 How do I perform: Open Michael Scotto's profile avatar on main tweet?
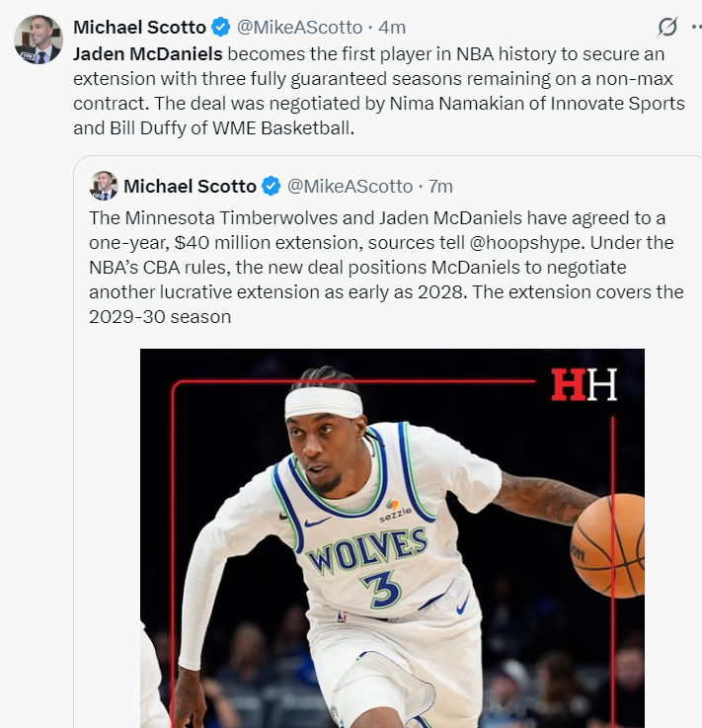pyautogui.click(x=39, y=40)
